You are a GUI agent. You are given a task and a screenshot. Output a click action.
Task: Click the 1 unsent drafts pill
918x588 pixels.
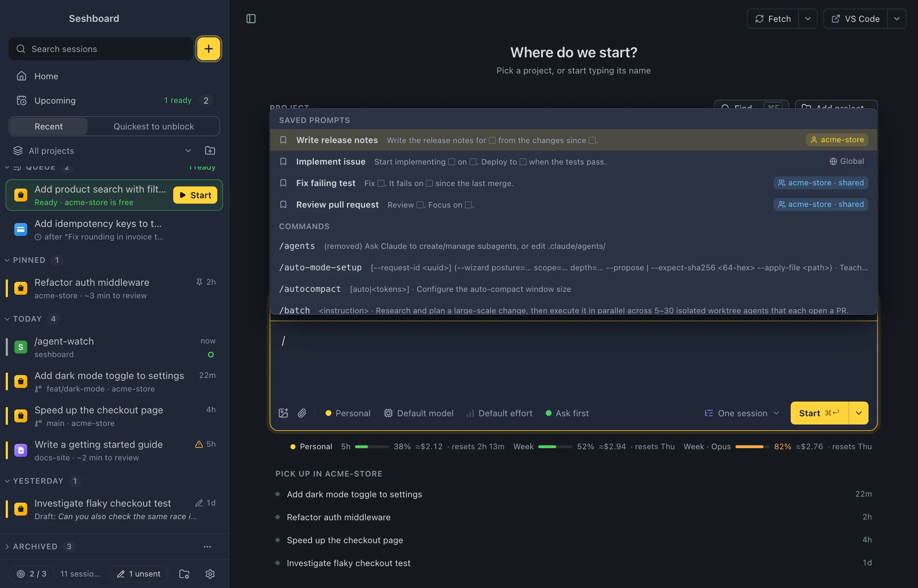[139, 574]
